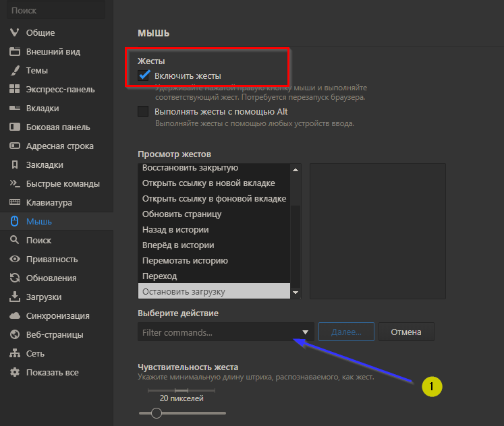The width and height of the screenshot is (504, 426).
Task: Click the Боковая панель icon
Action: coord(14,127)
